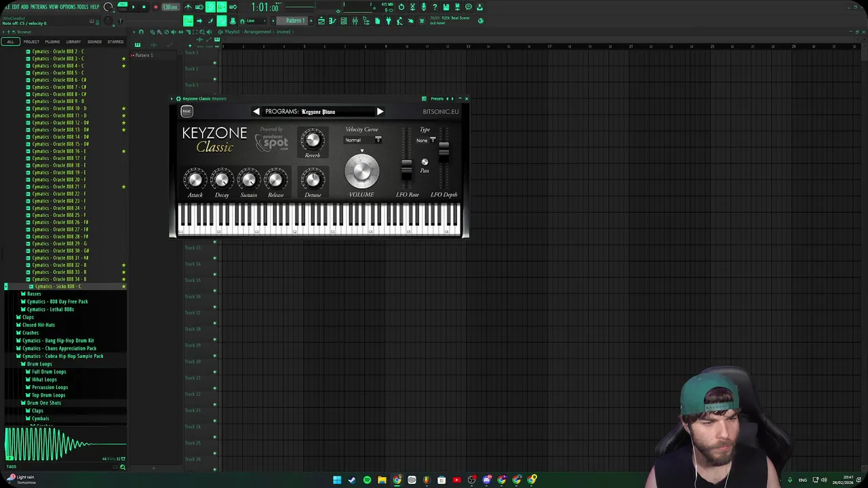
Task: Click the audio editor scissors icon
Action: coord(412,7)
